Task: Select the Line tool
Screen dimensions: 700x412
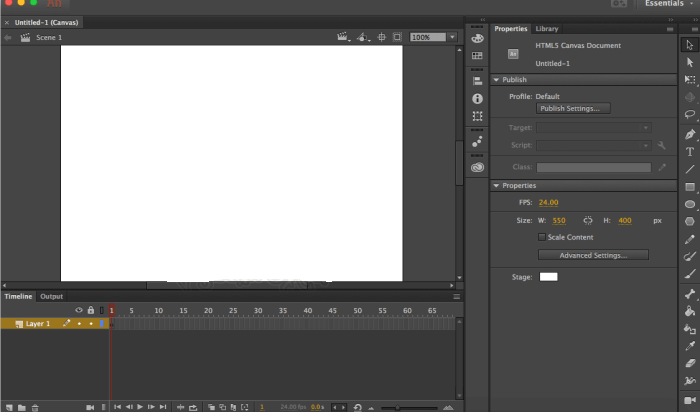Action: point(689,169)
